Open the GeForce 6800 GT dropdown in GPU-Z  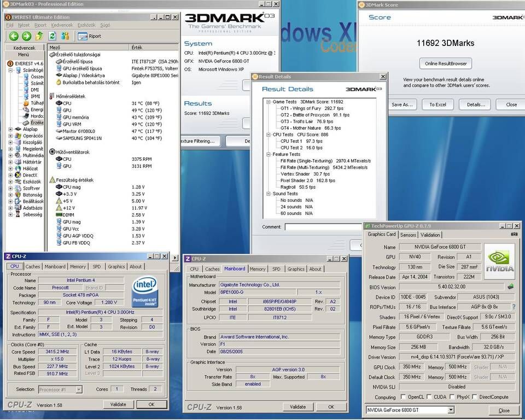451,410
